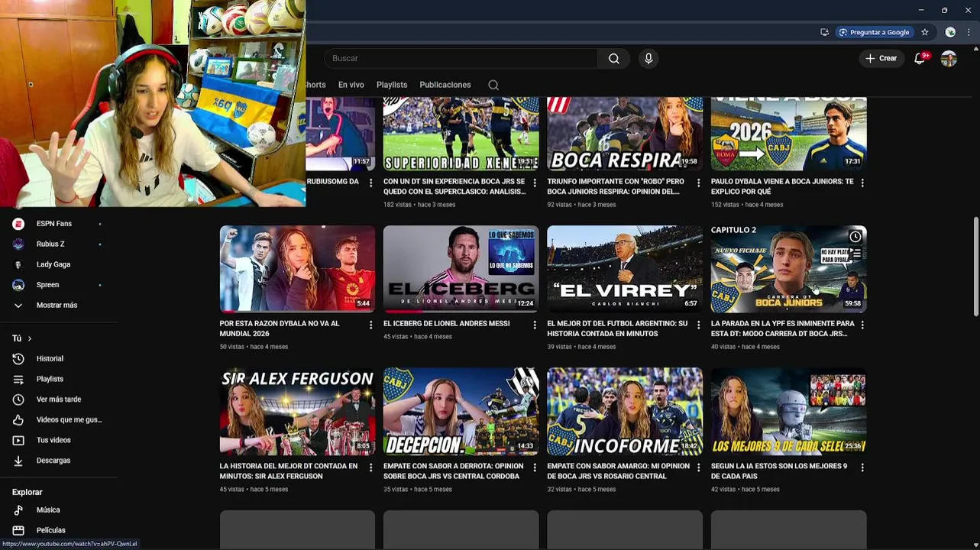Play Decepcion Boca thumbnail
The height and width of the screenshot is (550, 980).
pyautogui.click(x=461, y=412)
